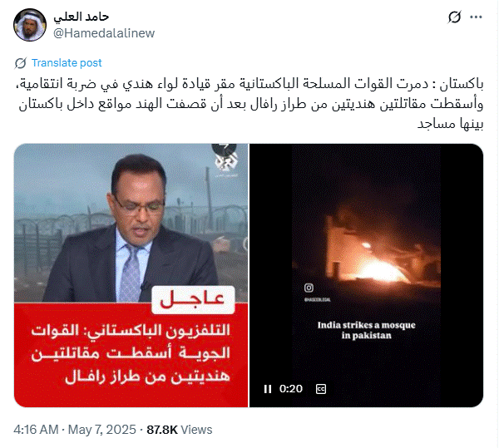Toggle closed captions CC on the video
The width and height of the screenshot is (499, 448).
tap(321, 389)
